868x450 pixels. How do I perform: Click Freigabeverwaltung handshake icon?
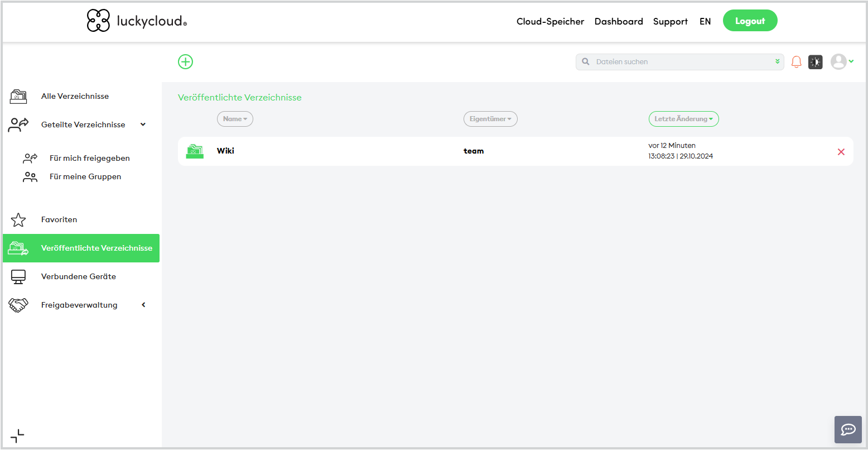pyautogui.click(x=18, y=305)
